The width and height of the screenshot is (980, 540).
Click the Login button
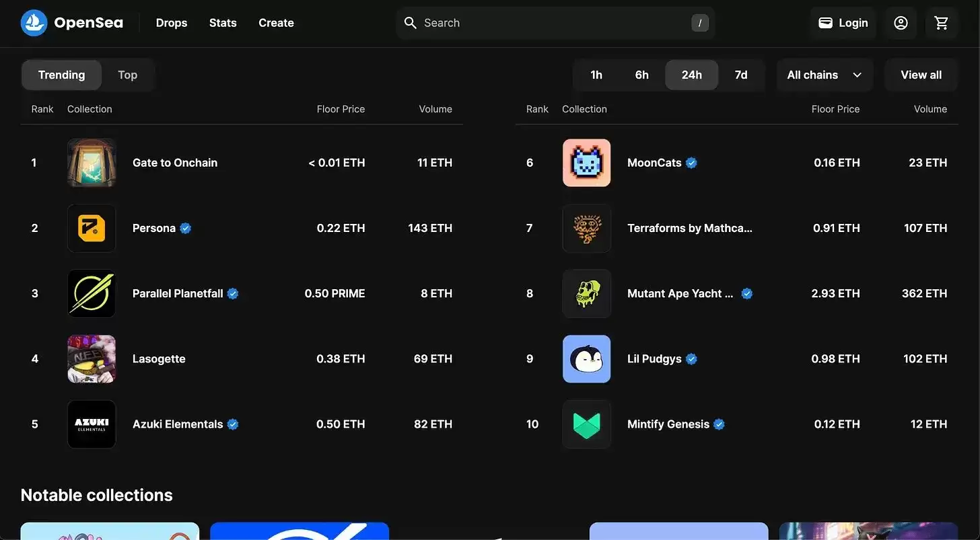click(843, 23)
